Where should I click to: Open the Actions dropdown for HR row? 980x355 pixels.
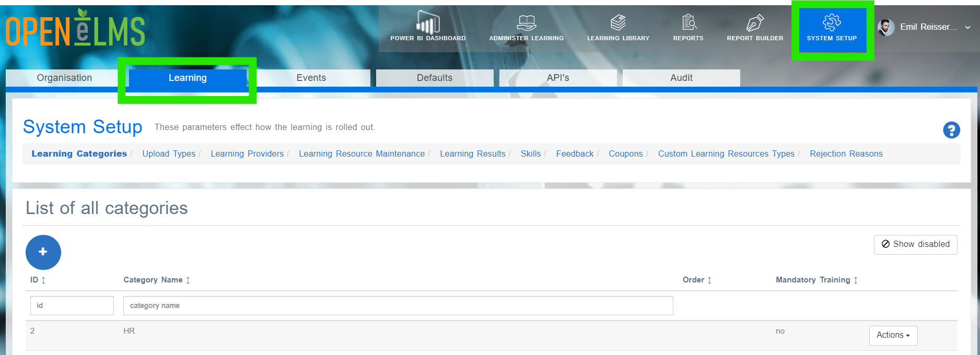pyautogui.click(x=893, y=335)
